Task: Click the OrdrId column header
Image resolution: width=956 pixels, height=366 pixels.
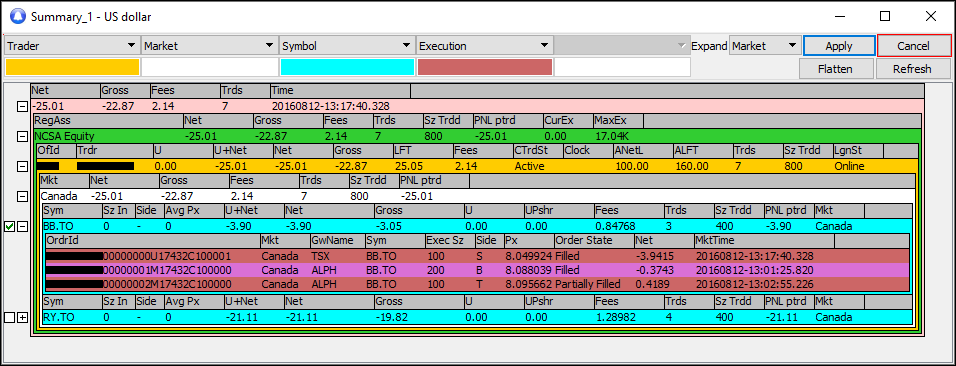Action: point(152,241)
